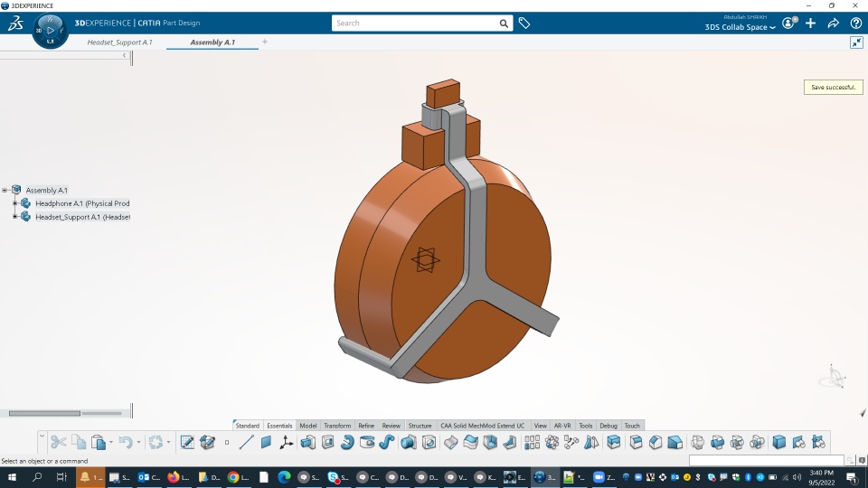The height and width of the screenshot is (488, 868).
Task: Select the Groove tool
Action: [367, 442]
